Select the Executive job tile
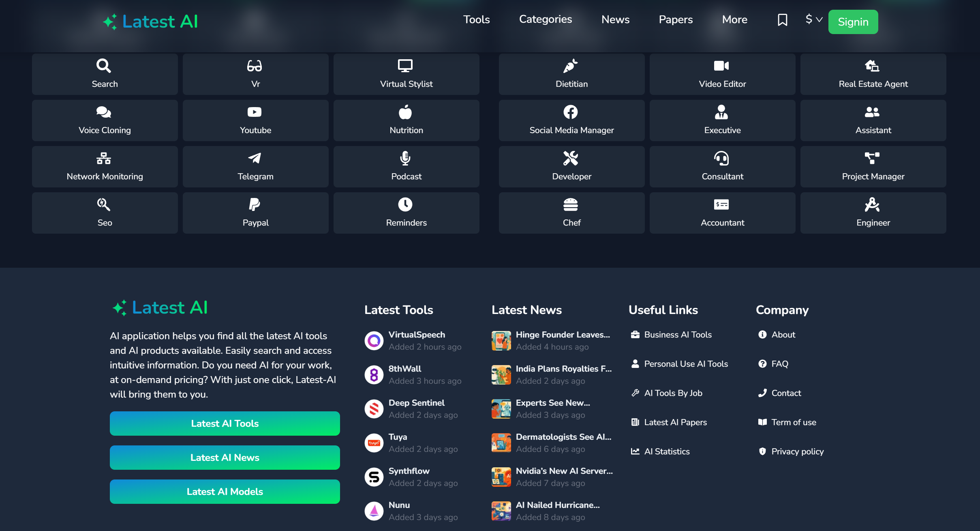The image size is (980, 531). [x=722, y=120]
